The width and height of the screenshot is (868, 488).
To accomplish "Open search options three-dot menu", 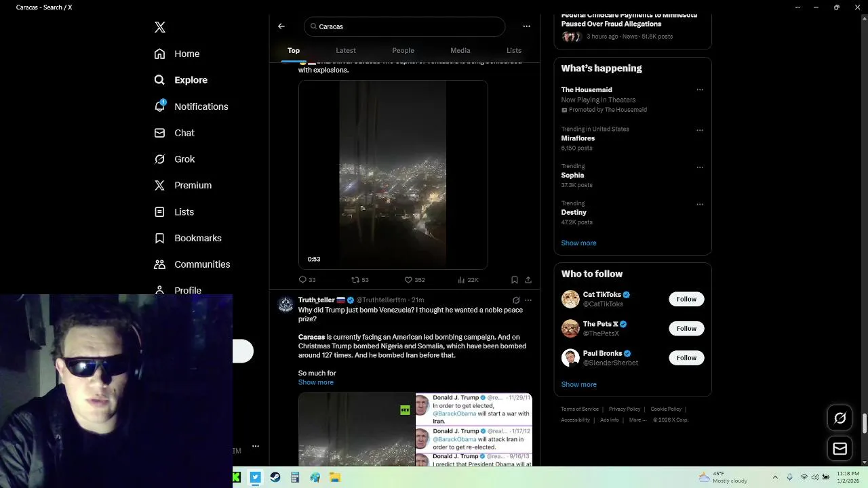I will (527, 26).
